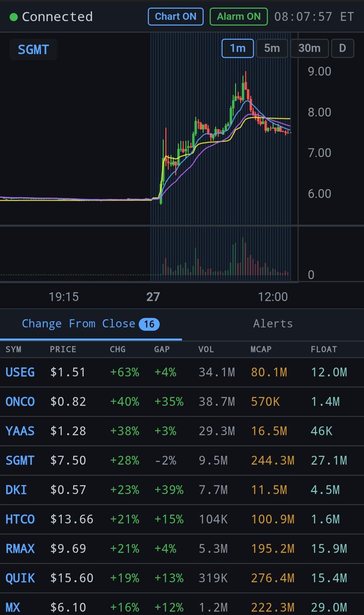
Task: Select the 5m chart timeframe
Action: (272, 48)
